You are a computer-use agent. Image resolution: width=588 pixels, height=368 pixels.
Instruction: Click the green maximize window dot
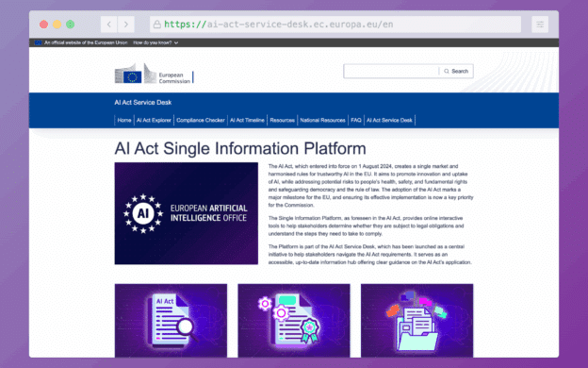point(70,25)
